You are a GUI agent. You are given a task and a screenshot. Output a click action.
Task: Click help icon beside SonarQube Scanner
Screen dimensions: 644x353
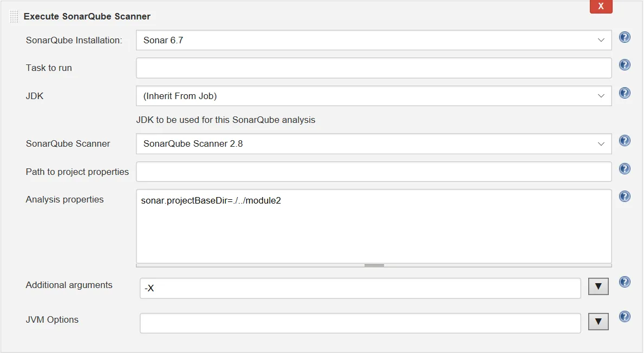coord(625,141)
